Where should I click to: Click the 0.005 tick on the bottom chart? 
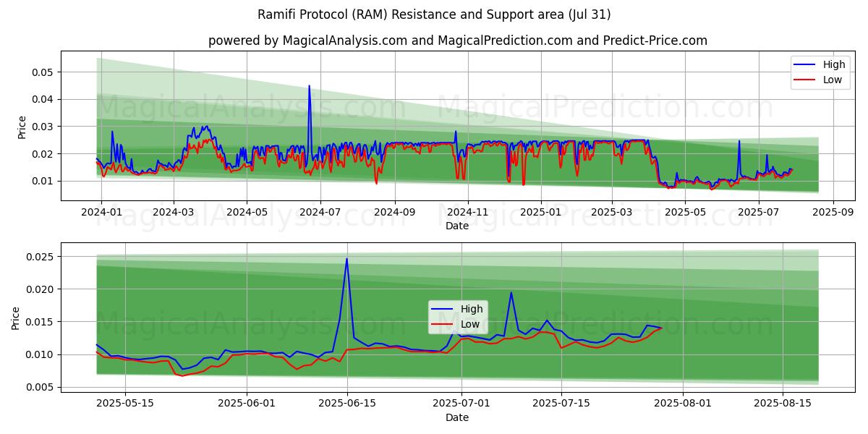[x=41, y=387]
